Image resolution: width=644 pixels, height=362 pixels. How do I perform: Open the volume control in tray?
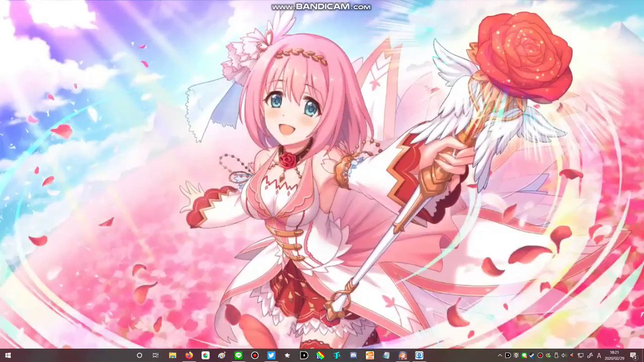point(563,355)
